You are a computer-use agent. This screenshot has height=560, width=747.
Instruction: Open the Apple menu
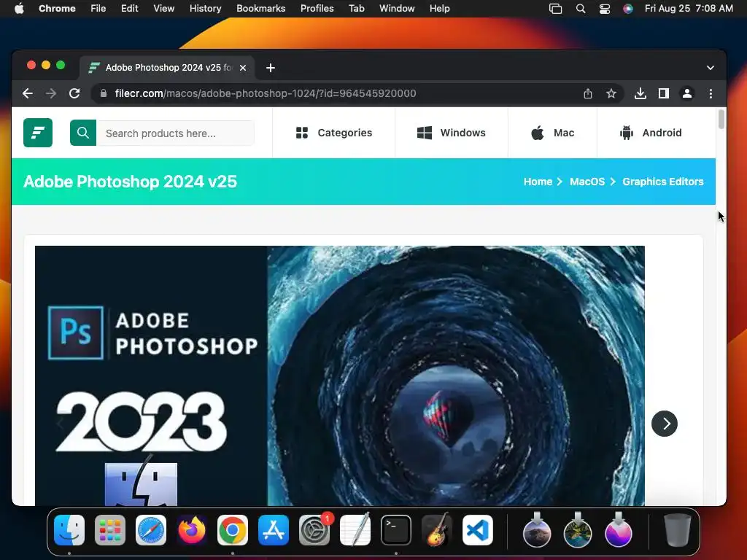(19, 8)
